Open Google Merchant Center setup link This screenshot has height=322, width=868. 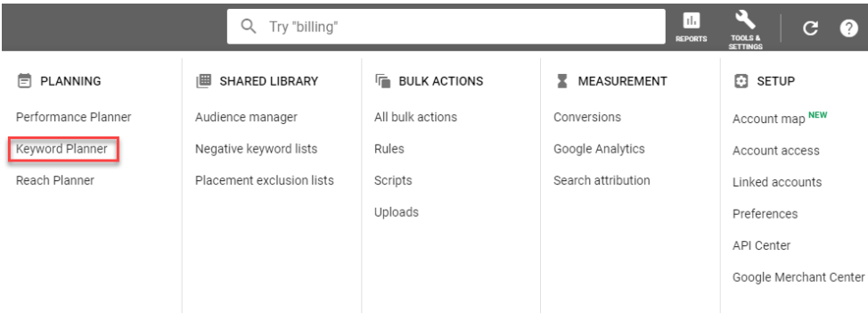[798, 277]
